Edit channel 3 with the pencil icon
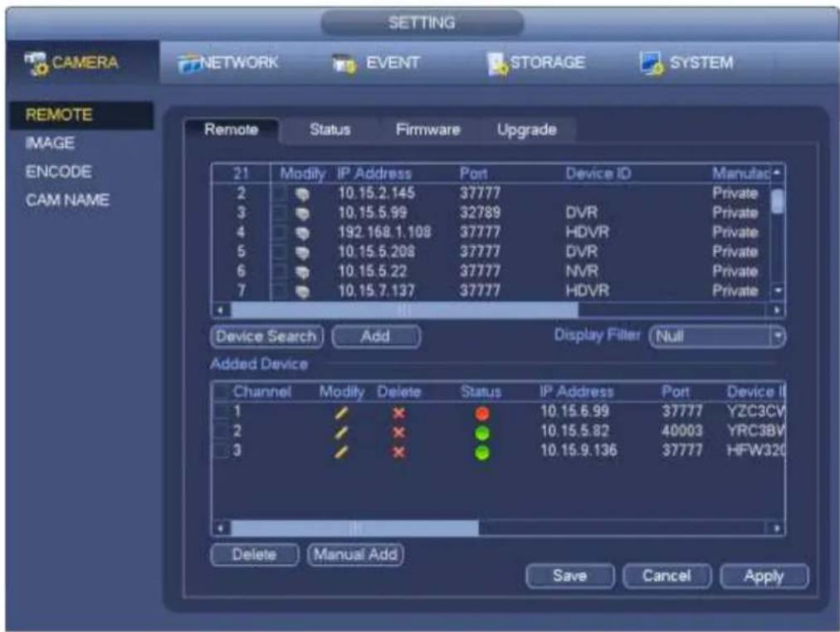 pyautogui.click(x=341, y=452)
